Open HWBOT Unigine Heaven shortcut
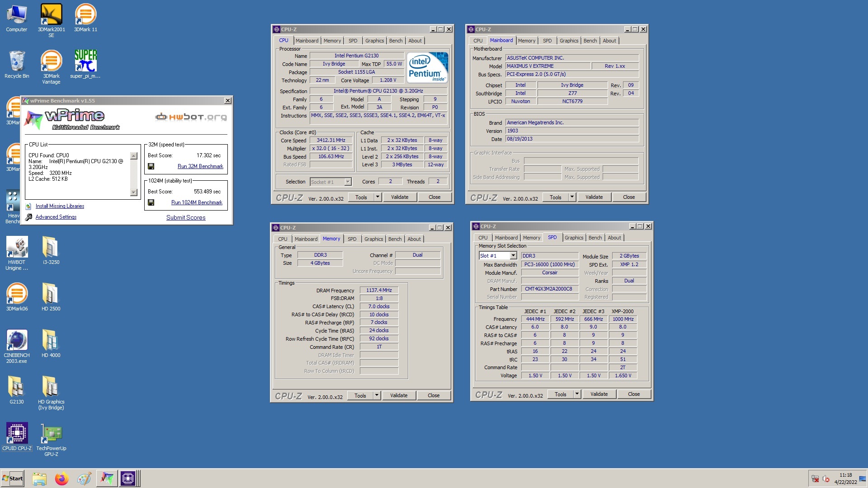The width and height of the screenshot is (868, 488). pos(17,253)
